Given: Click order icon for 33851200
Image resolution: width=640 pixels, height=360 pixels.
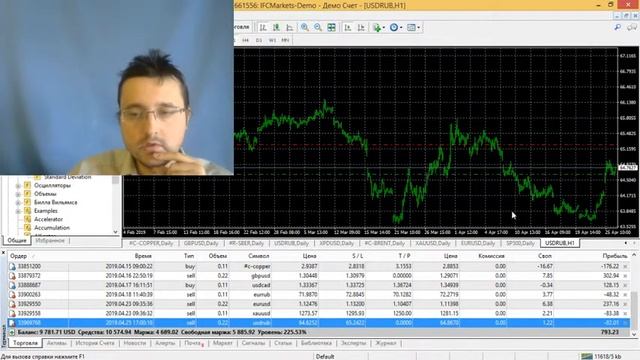Looking at the screenshot, I should 12,266.
